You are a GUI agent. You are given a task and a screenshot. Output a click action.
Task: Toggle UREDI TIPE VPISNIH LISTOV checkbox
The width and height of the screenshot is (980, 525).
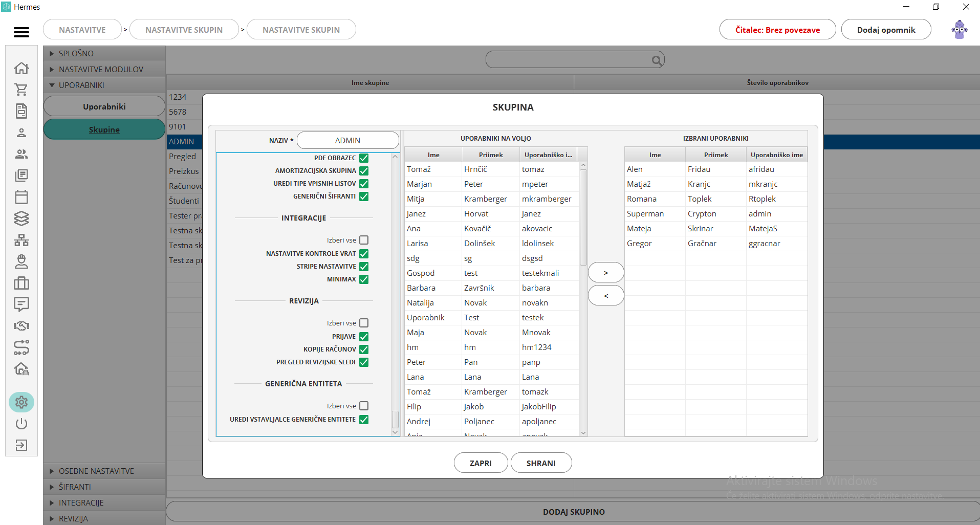coord(364,184)
